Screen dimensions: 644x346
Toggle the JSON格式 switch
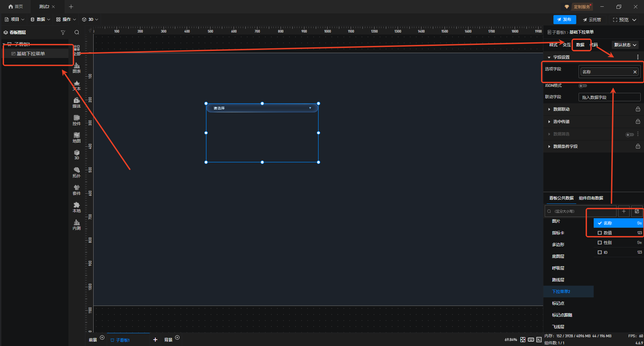pos(583,86)
